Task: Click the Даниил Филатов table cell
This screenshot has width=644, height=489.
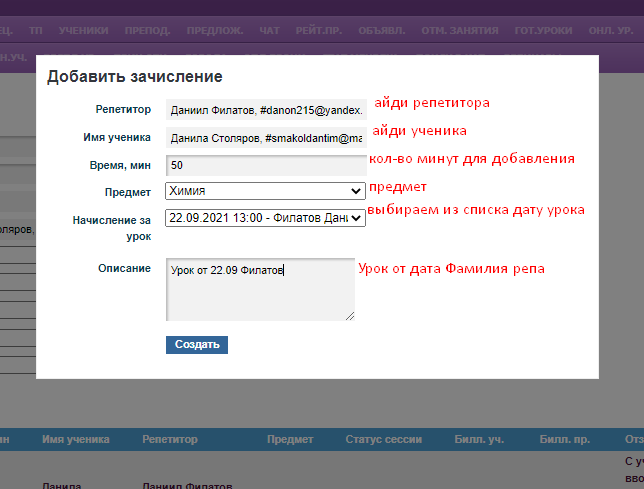Action: pos(187,485)
